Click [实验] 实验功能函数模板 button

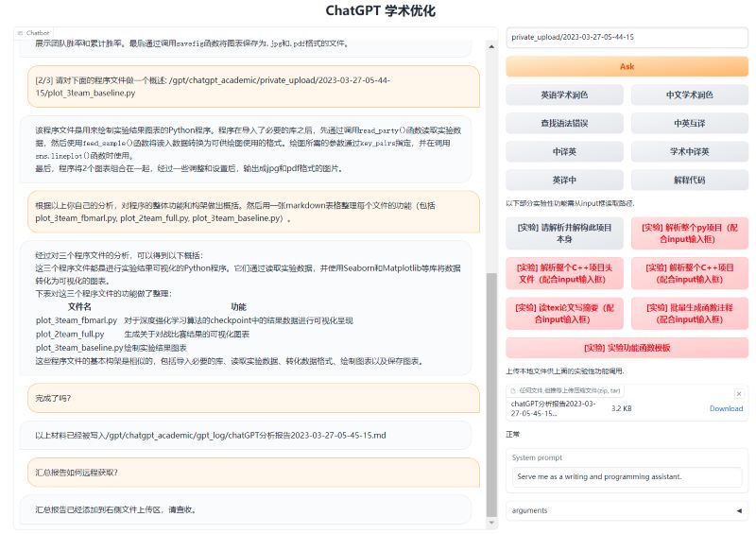[627, 347]
